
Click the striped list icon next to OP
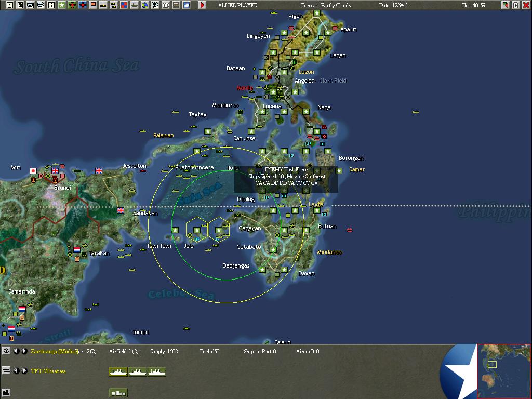pyautogui.click(x=176, y=5)
